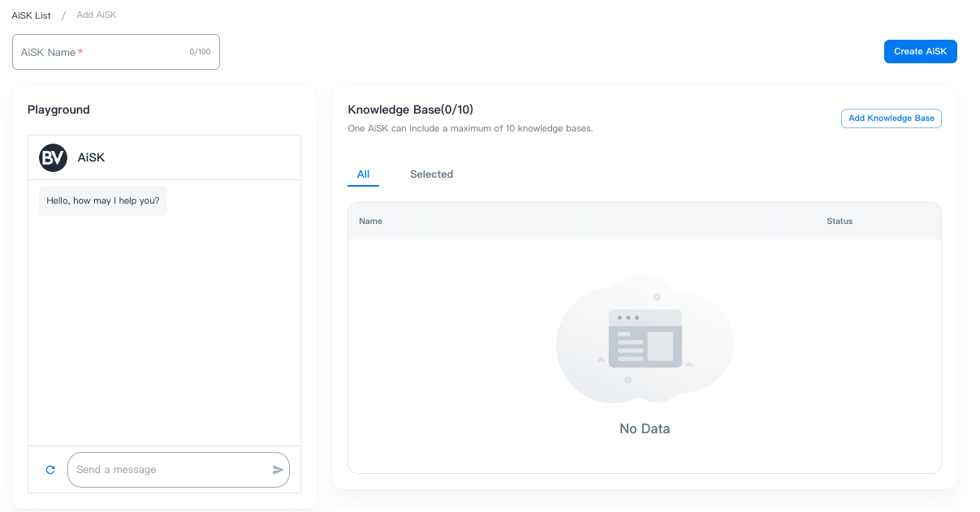Click the No Data text label
The width and height of the screenshot is (980, 512).
point(645,428)
